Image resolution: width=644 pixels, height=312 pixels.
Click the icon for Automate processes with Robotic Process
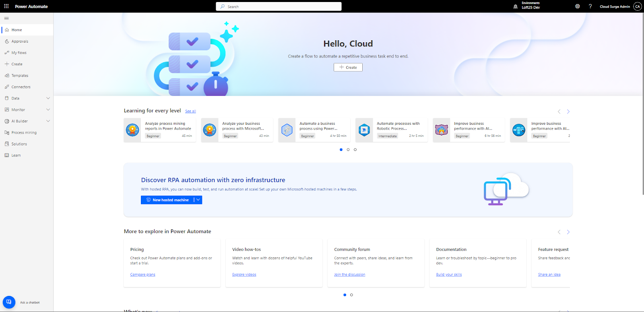364,130
